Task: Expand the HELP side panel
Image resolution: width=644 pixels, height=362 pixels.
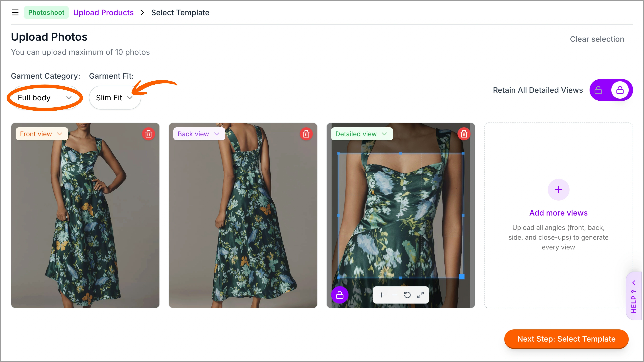Action: (x=634, y=296)
